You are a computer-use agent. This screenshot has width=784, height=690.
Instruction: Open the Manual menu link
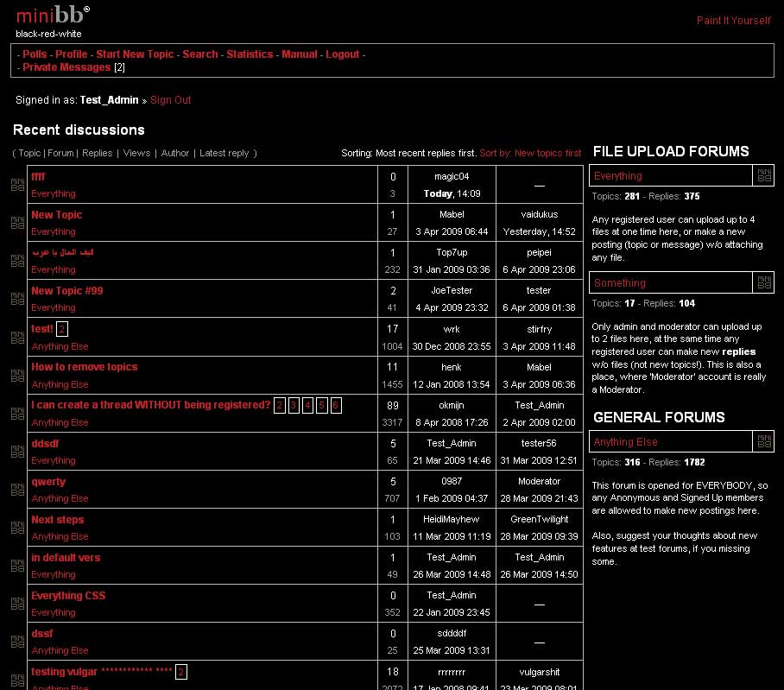click(x=299, y=54)
